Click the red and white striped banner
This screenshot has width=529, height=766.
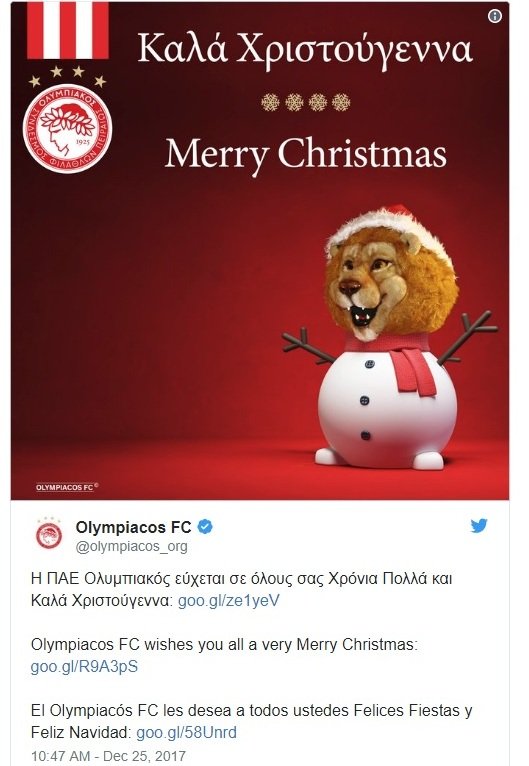tap(68, 30)
